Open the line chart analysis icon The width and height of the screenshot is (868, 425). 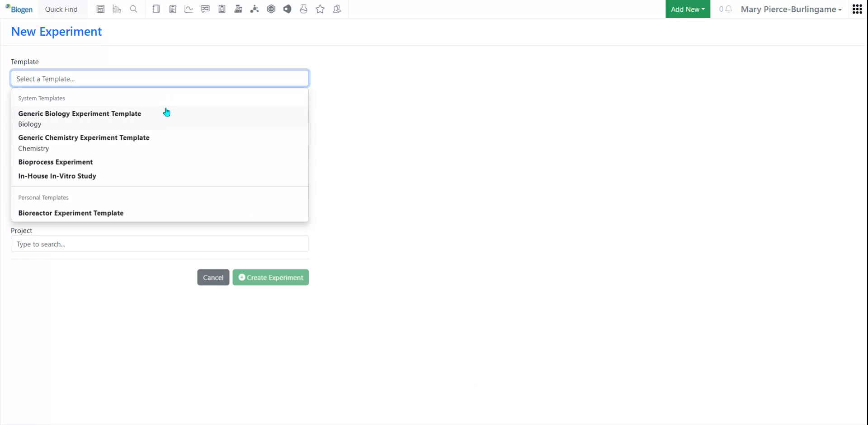click(189, 9)
